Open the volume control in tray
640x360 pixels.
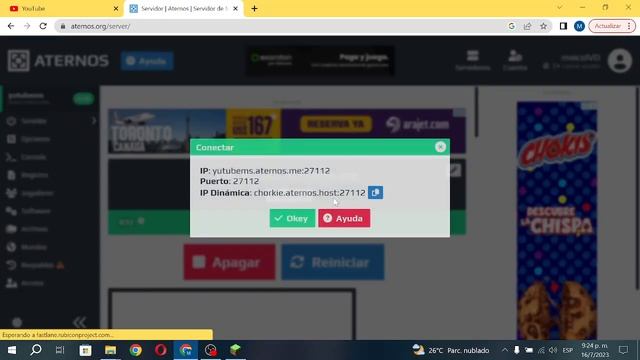pyautogui.click(x=553, y=350)
